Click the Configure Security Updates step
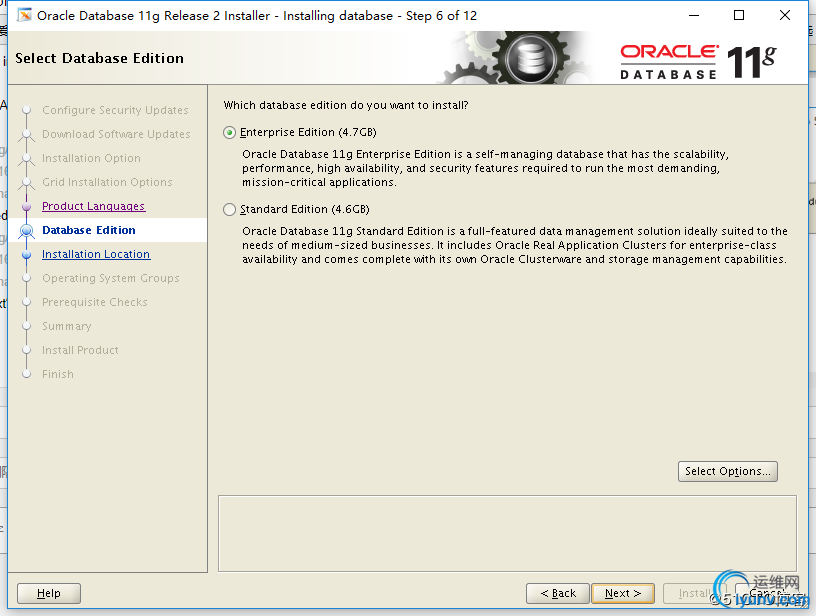Image resolution: width=816 pixels, height=616 pixels. click(x=115, y=110)
